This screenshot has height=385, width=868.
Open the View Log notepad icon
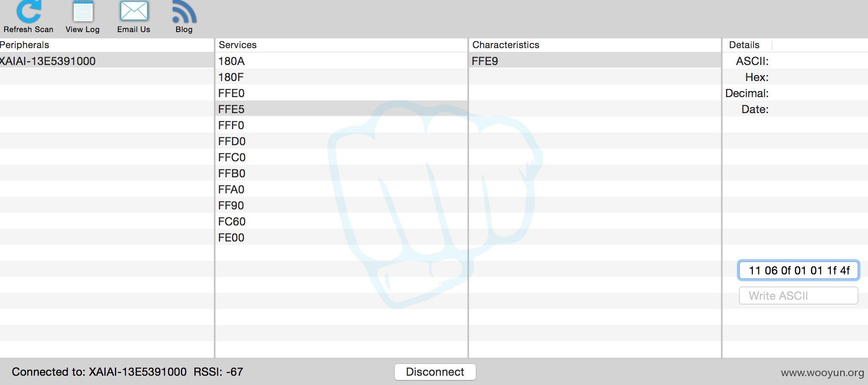point(83,11)
